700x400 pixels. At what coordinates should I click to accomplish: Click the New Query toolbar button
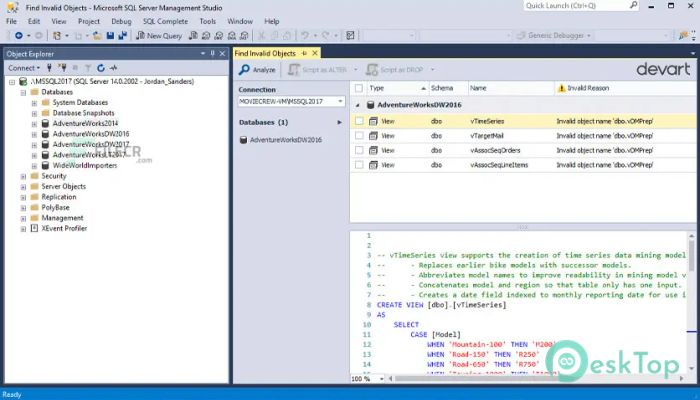(x=159, y=36)
